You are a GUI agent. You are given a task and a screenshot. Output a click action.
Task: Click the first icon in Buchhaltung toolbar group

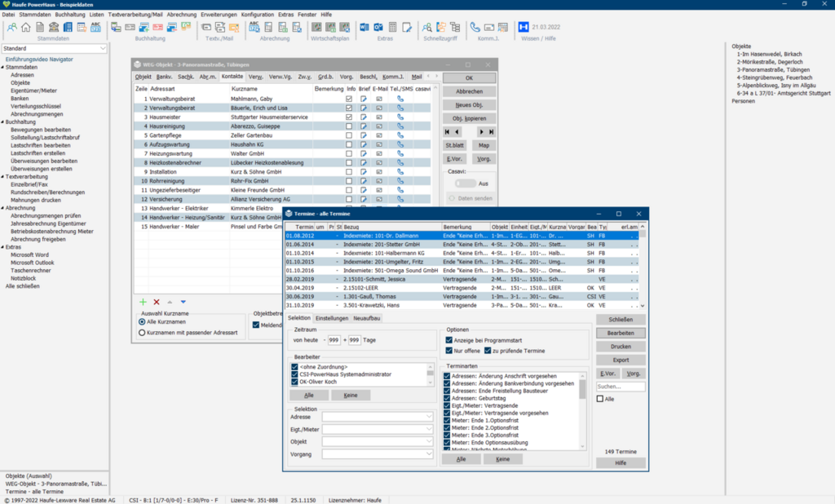pos(116,27)
